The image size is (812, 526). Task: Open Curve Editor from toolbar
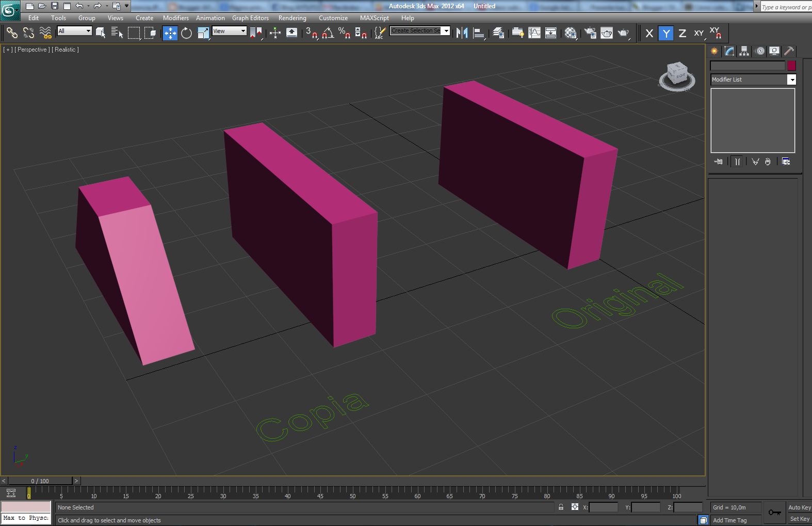(534, 33)
